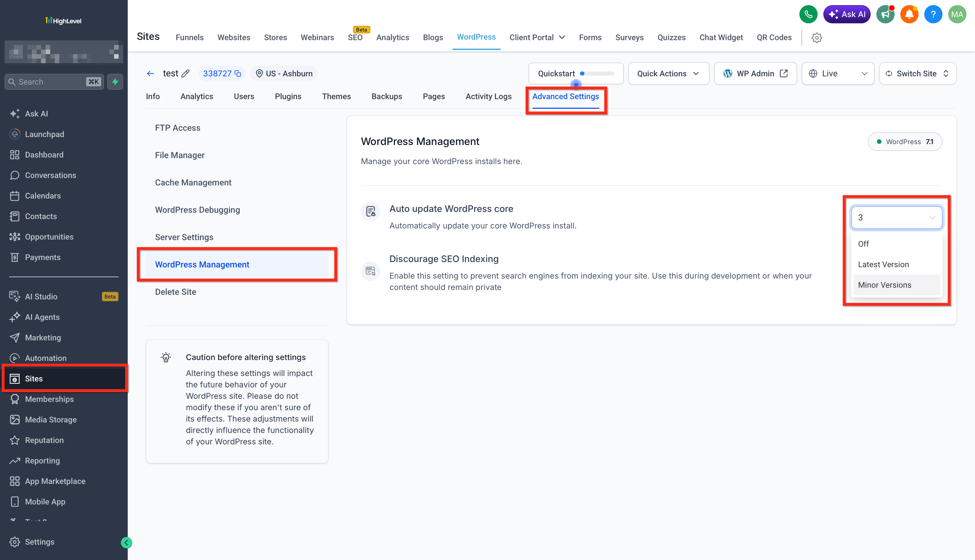
Task: Open the megaphone announcements icon
Action: 885,15
